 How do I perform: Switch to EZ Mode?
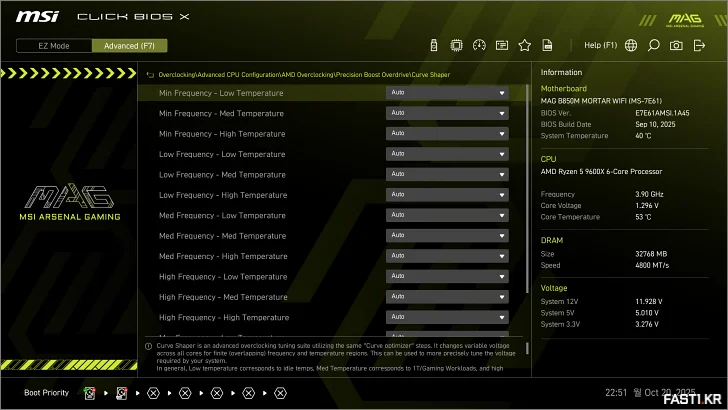pos(54,46)
